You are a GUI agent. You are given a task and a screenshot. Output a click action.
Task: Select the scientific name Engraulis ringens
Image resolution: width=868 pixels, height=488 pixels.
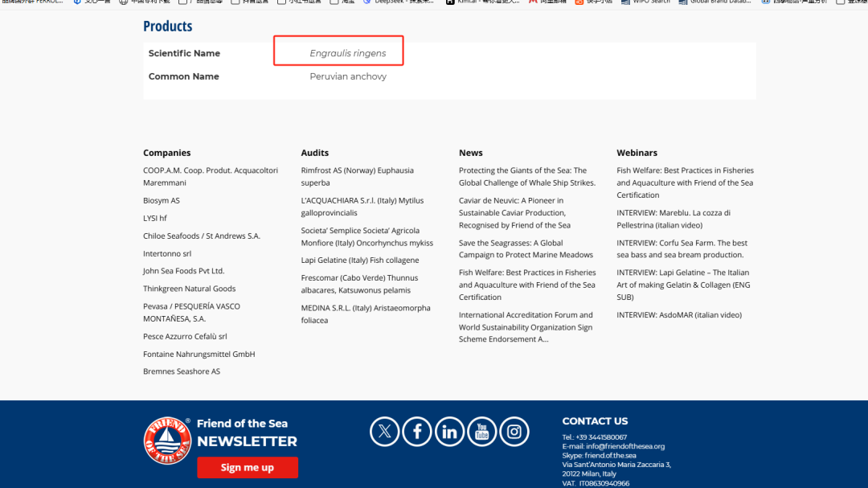click(x=348, y=53)
